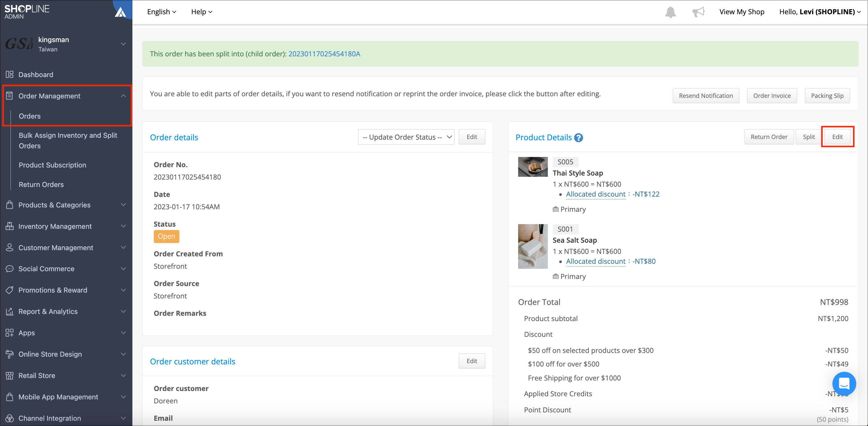Viewport: 868px width, 426px height.
Task: Click the Sea Salt Soap thumbnail
Action: [x=533, y=246]
